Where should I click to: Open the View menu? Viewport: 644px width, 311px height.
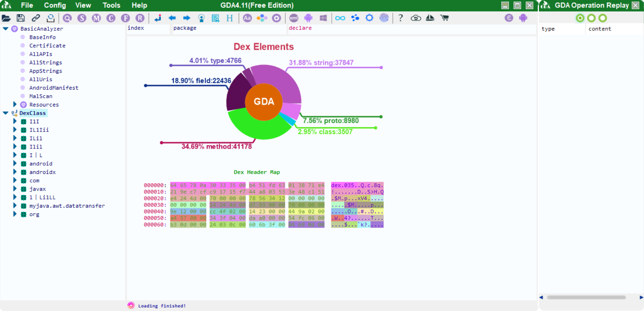pyautogui.click(x=83, y=5)
